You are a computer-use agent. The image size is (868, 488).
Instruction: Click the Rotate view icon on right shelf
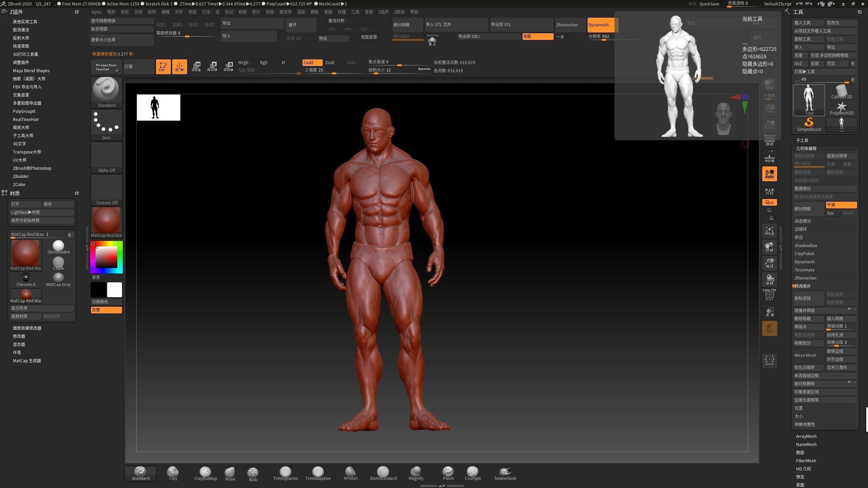(770, 280)
